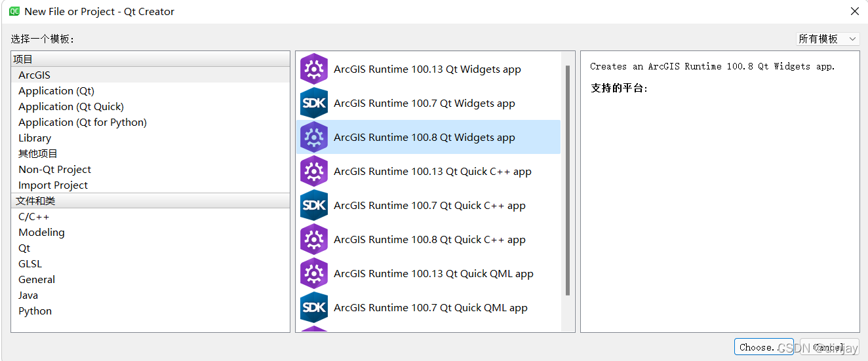Screen dimensions: 868x361
Task: Select the General file category
Action: pos(150,279)
